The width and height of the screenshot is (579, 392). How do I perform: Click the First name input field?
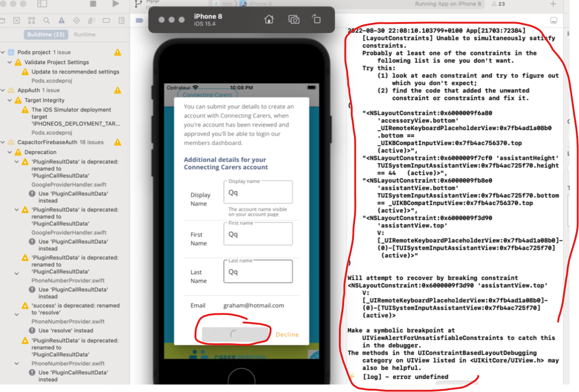pos(258,234)
